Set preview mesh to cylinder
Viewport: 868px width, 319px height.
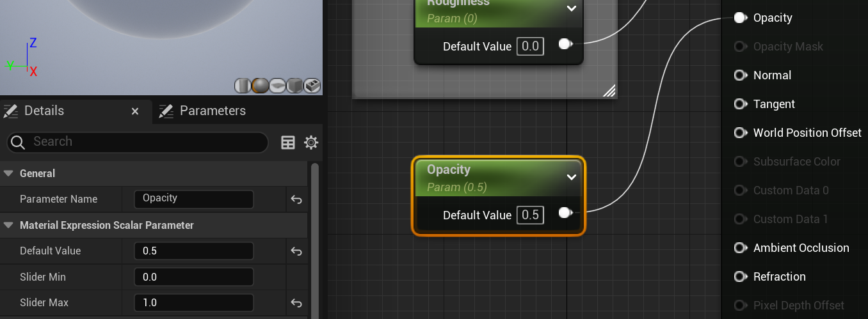coord(243,86)
